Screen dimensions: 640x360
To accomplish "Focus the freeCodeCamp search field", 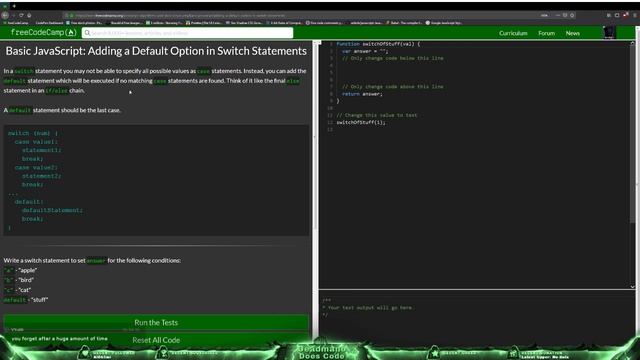I will click(188, 33).
